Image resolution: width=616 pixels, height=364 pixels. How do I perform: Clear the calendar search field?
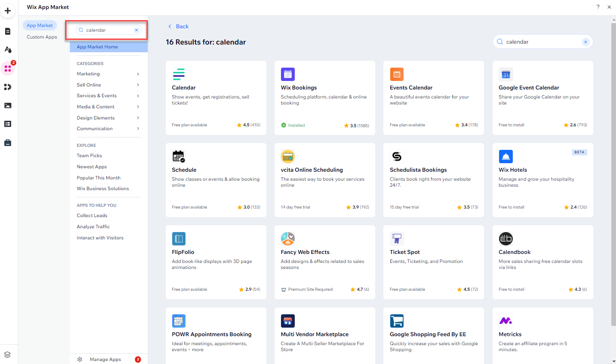[136, 30]
